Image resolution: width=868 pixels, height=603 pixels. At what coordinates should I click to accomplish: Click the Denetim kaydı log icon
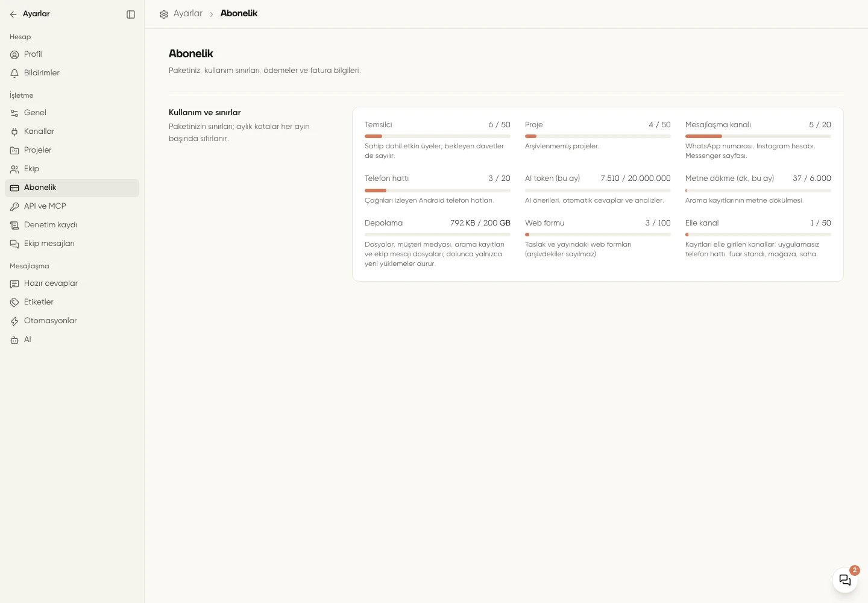[14, 225]
